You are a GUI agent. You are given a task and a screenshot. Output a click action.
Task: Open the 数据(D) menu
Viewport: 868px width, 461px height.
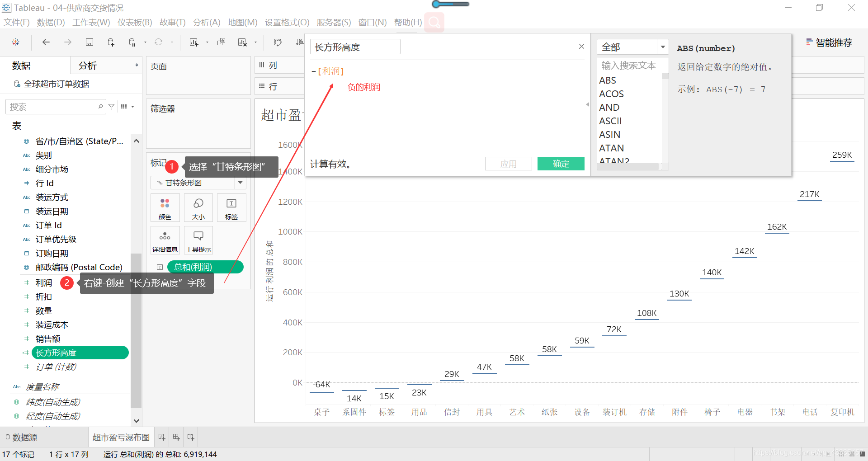[51, 23]
